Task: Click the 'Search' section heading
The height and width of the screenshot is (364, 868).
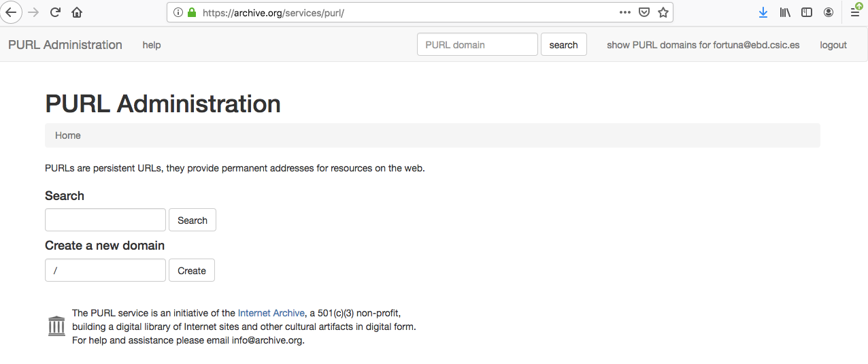Action: tap(65, 196)
